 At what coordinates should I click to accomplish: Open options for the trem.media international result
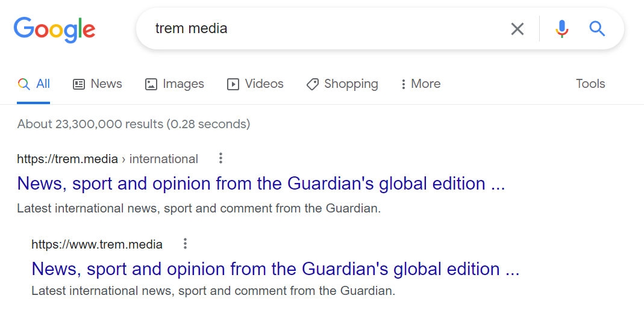[x=220, y=158]
